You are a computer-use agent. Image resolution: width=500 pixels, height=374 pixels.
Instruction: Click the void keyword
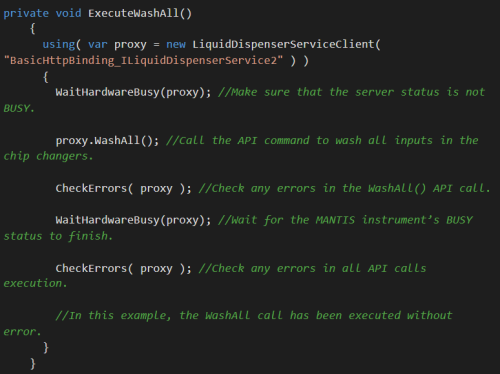[68, 13]
